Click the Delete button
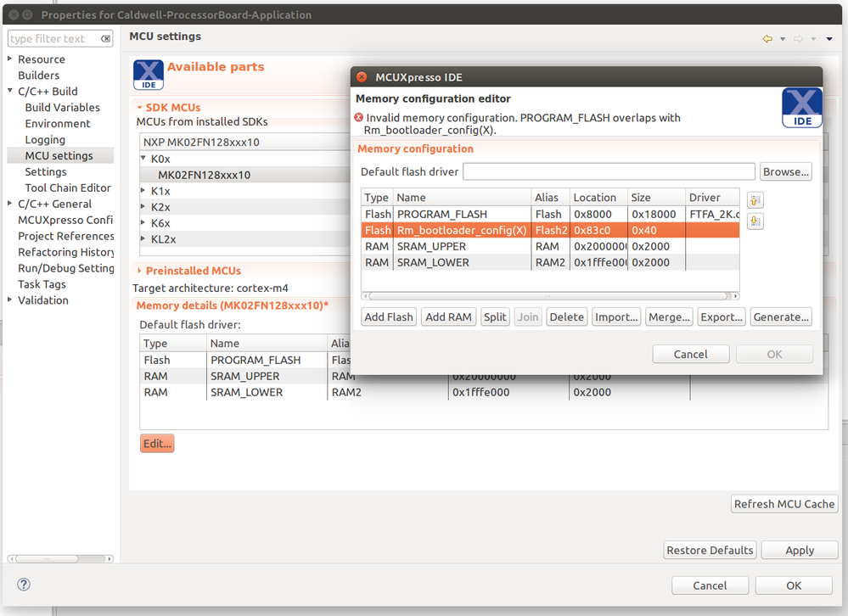Image resolution: width=848 pixels, height=616 pixels. pyautogui.click(x=566, y=316)
